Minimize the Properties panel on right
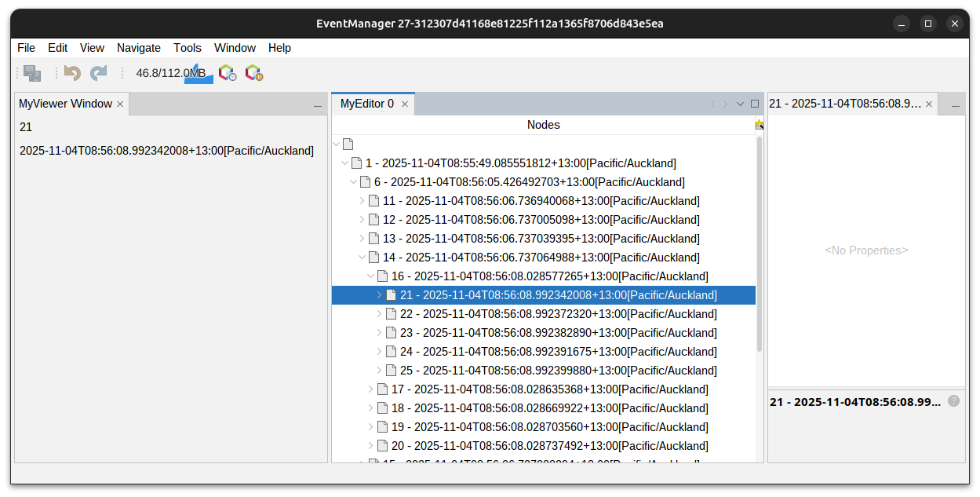 tap(956, 104)
